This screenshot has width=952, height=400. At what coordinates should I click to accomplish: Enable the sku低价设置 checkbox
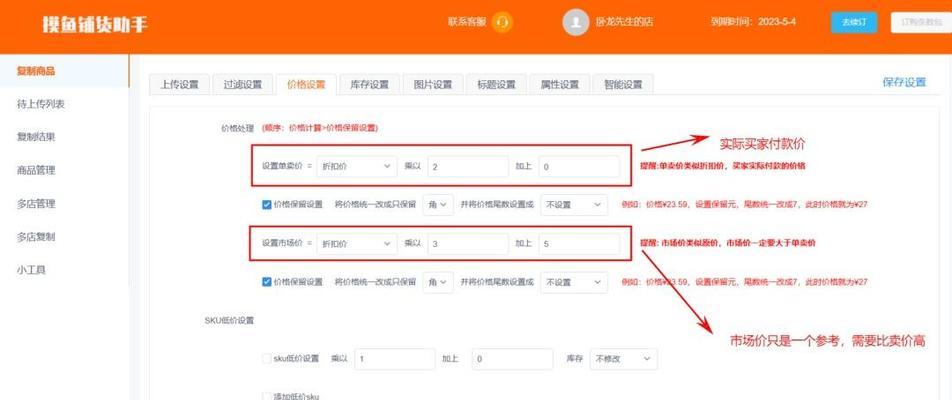click(267, 359)
